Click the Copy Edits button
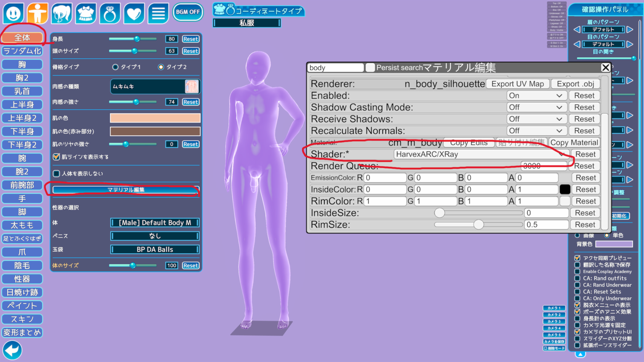The height and width of the screenshot is (362, 644). pyautogui.click(x=469, y=142)
